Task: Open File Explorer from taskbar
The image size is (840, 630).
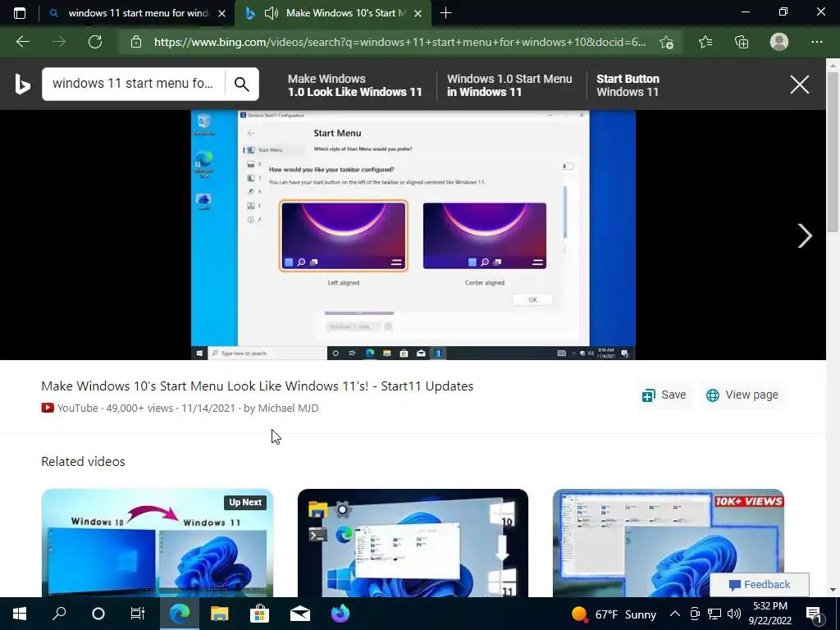Action: click(219, 614)
